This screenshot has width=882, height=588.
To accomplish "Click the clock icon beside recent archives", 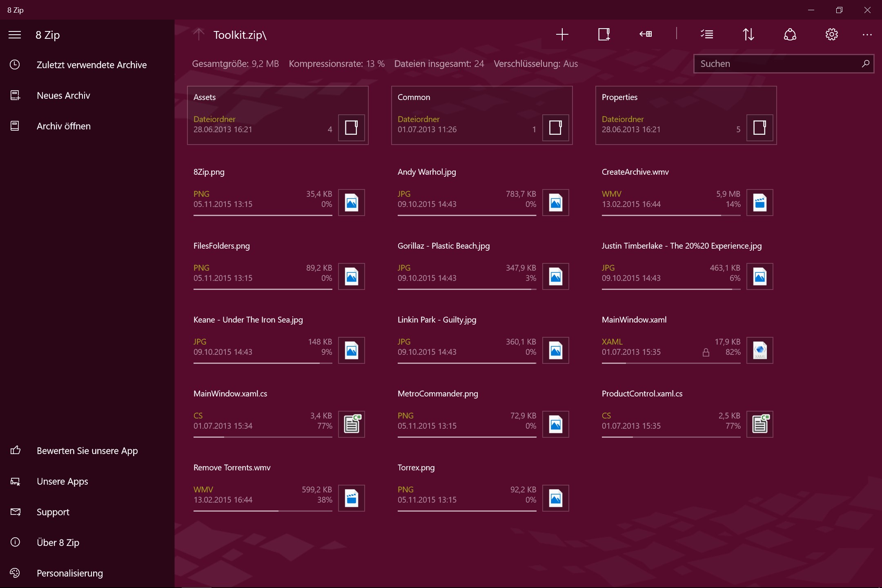I will 15,65.
